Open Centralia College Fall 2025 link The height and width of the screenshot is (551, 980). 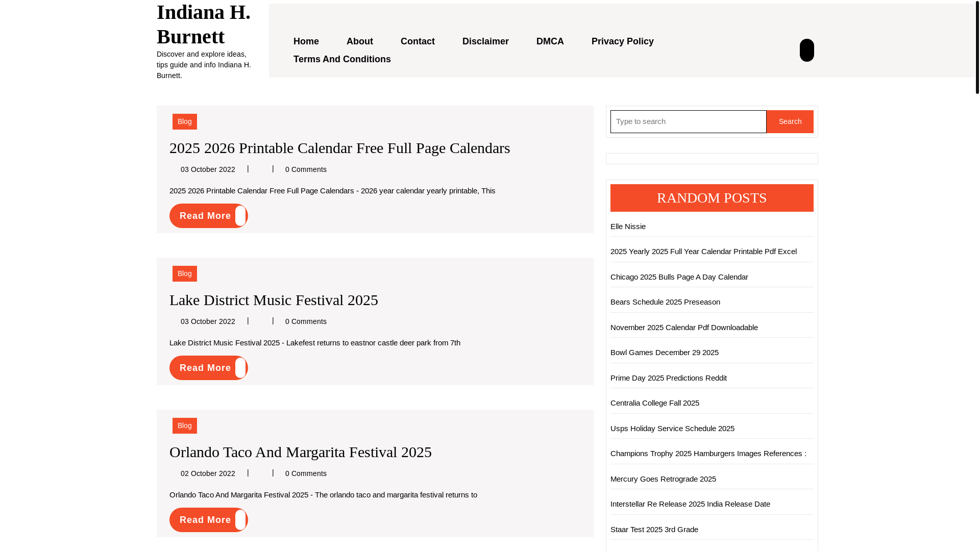654,403
